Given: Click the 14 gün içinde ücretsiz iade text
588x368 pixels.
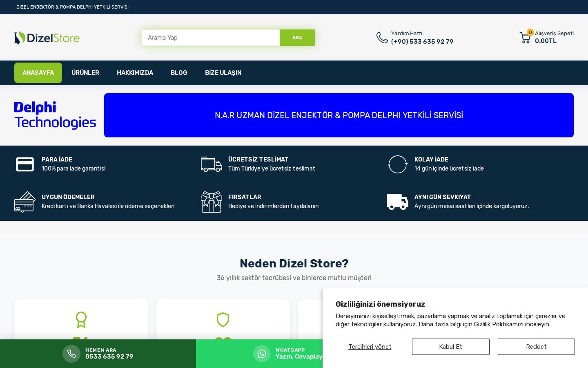Looking at the screenshot, I should (x=449, y=168).
